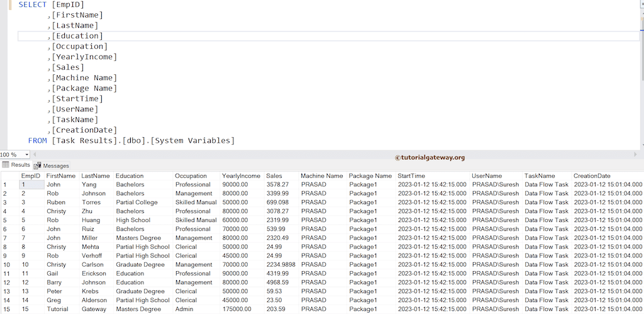Select Education cell Partial College
Screen dimensions: 644x314
(x=143, y=202)
